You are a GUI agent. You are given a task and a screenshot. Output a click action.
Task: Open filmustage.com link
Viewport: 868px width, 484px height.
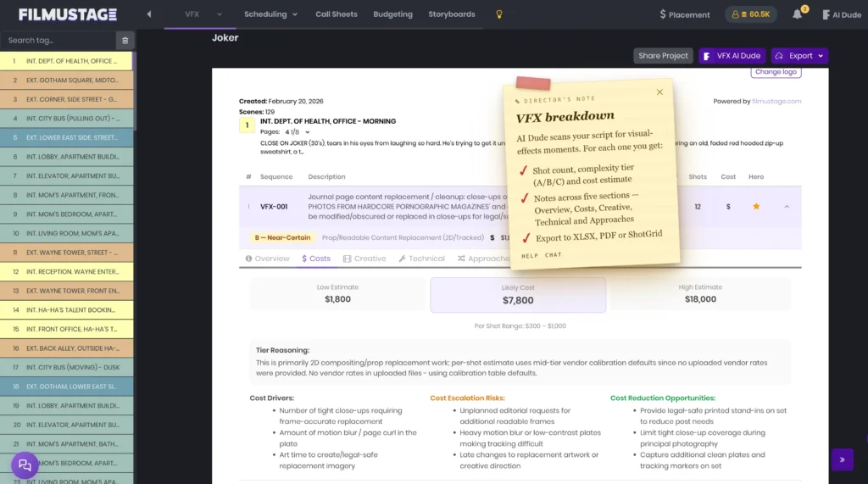pos(776,102)
